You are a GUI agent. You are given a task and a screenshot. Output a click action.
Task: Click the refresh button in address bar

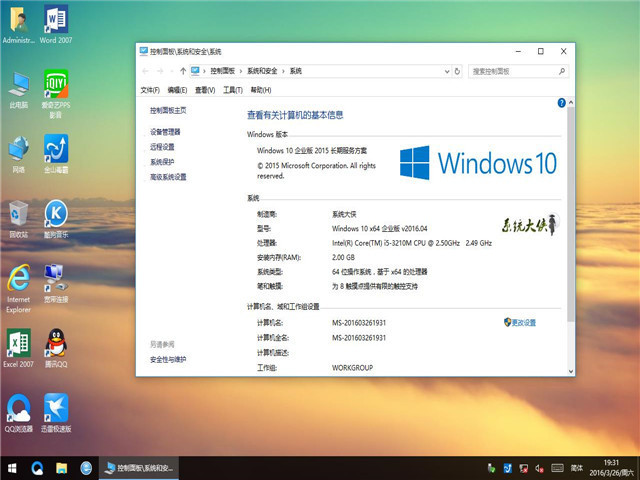tap(457, 71)
